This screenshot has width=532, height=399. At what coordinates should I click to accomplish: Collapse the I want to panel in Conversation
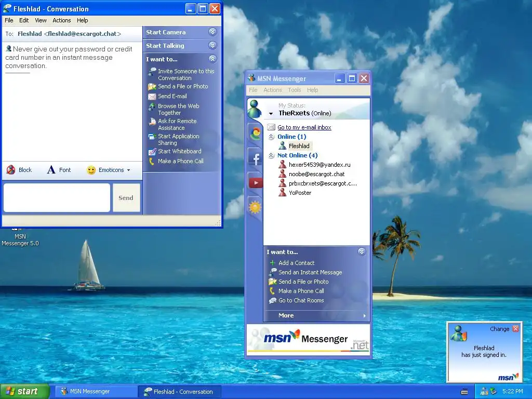pos(212,59)
